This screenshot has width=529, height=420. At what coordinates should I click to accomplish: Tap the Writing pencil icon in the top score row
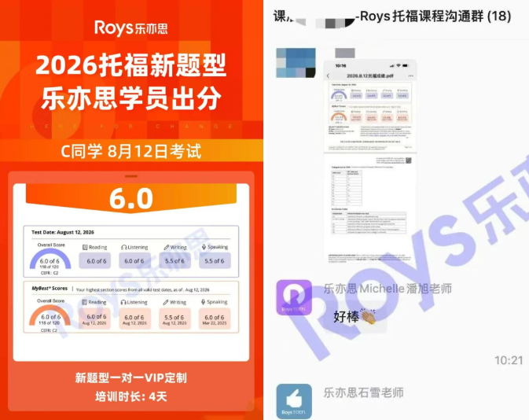pos(167,247)
